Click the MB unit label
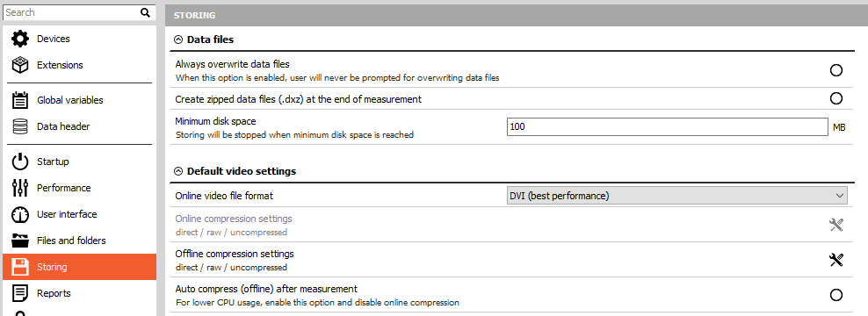 tap(839, 127)
